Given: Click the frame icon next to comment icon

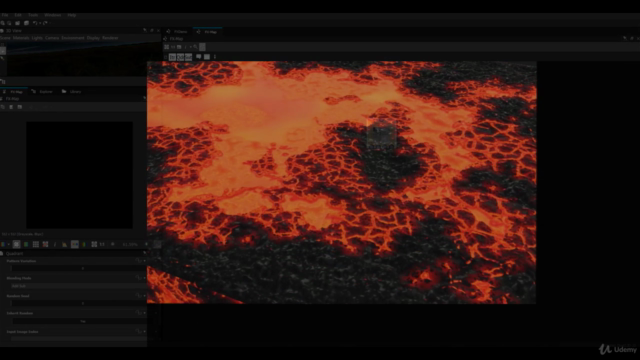Looking at the screenshot, I should pyautogui.click(x=207, y=57).
